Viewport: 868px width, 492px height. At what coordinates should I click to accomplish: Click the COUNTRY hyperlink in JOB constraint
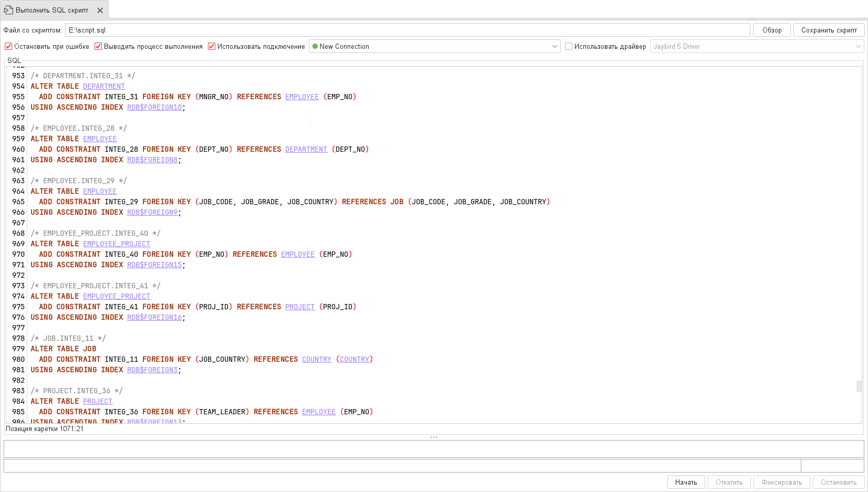[317, 359]
